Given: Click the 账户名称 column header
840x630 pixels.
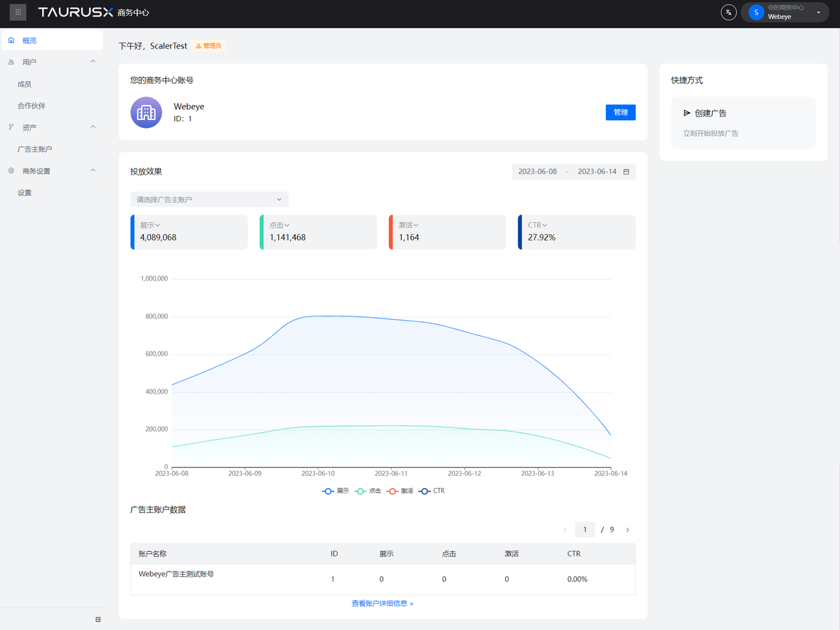Looking at the screenshot, I should click(x=152, y=554).
